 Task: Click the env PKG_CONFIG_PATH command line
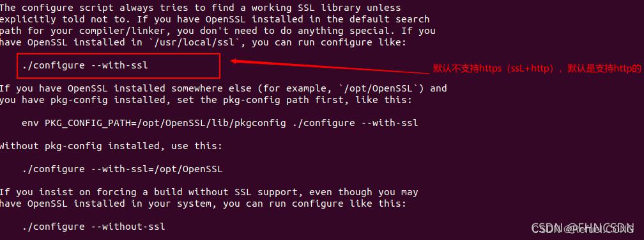pos(220,123)
